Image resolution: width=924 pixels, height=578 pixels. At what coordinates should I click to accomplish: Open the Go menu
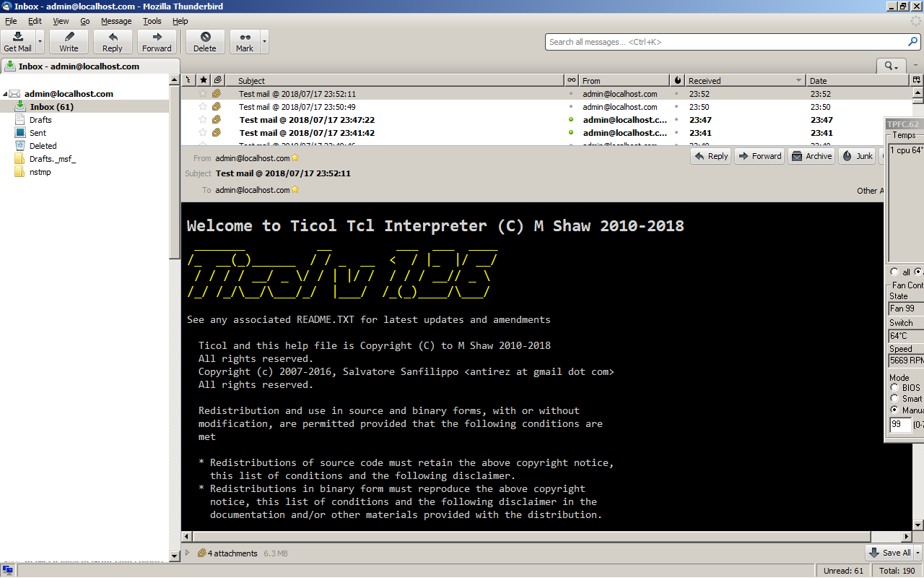pos(85,21)
